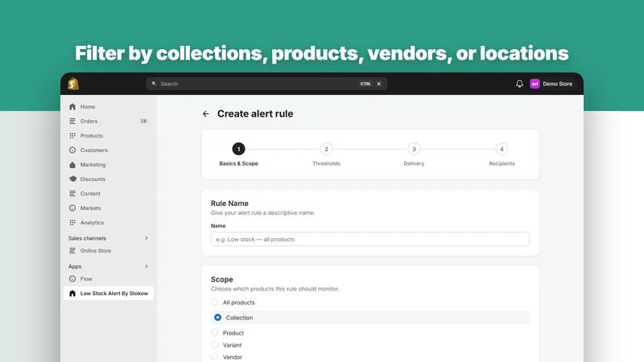
Task: Click the Orders count badge 28
Action: [x=143, y=121]
